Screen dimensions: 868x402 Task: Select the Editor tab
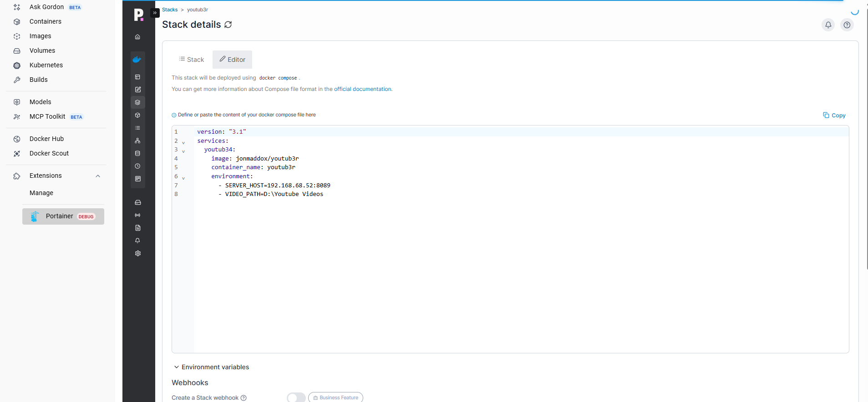coord(232,60)
